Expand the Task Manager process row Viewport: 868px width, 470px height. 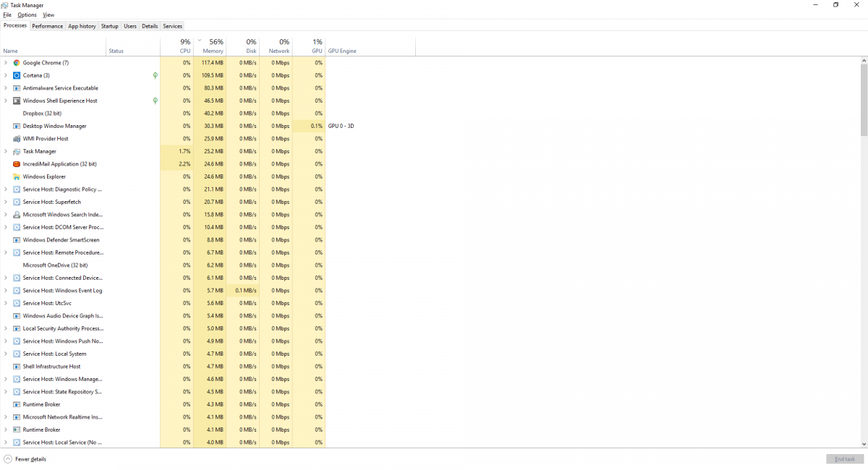[x=6, y=151]
